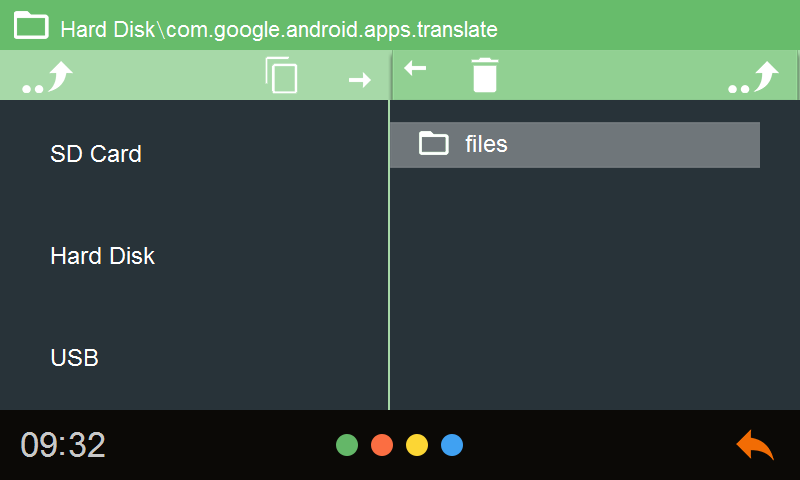Click the green dot button
The width and height of the screenshot is (800, 480).
coord(347,445)
